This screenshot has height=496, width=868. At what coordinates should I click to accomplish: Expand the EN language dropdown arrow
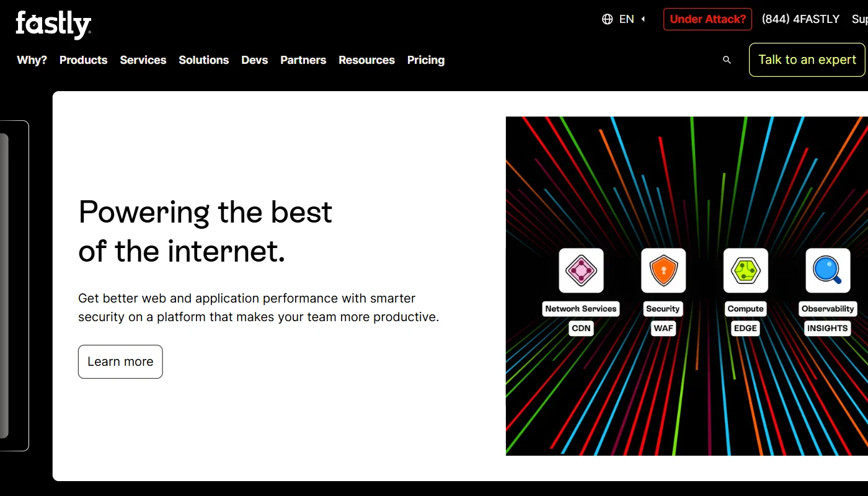(643, 19)
